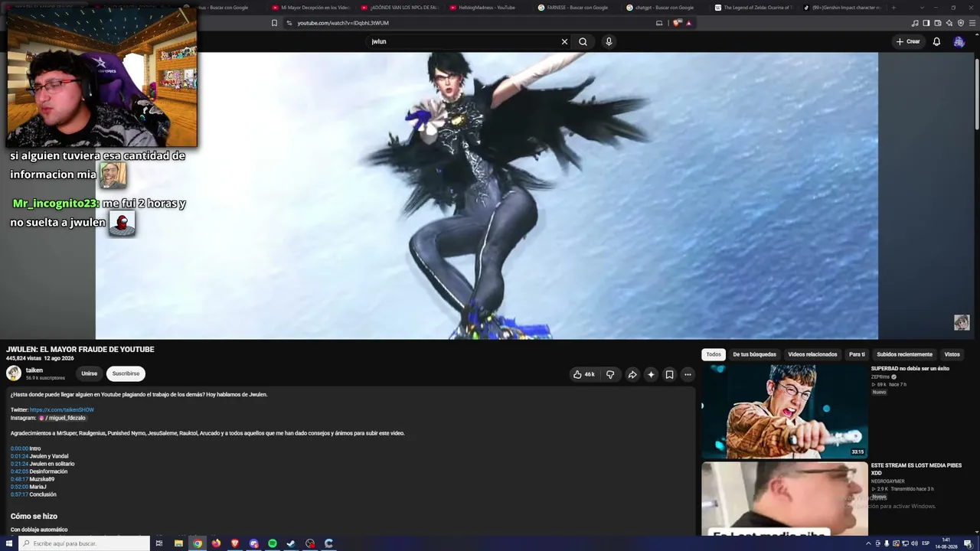The image size is (980, 551).
Task: Open the SUPERBAD no debía ser un éxito thumbnail
Action: pos(785,411)
